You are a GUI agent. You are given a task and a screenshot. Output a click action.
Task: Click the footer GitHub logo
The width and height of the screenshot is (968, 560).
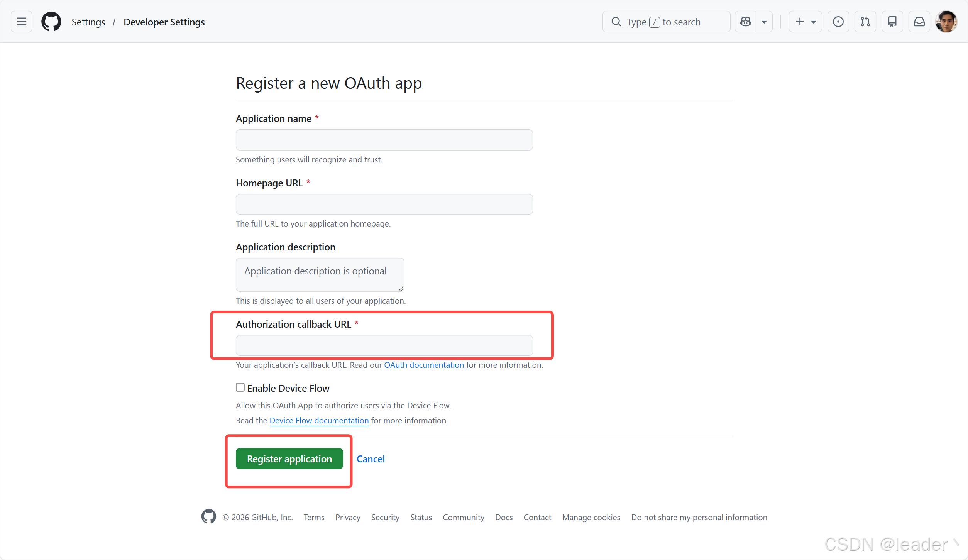(x=209, y=516)
